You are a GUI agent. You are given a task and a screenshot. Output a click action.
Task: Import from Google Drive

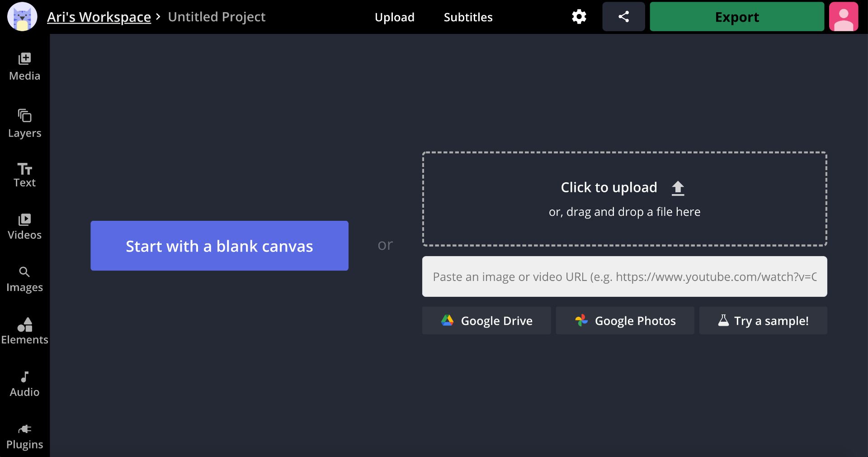tap(486, 320)
